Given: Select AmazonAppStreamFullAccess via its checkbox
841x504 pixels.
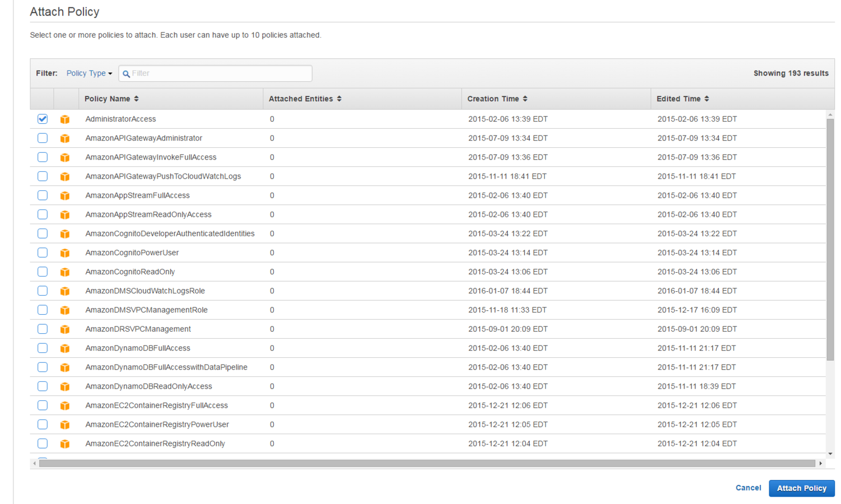Looking at the screenshot, I should [x=43, y=195].
